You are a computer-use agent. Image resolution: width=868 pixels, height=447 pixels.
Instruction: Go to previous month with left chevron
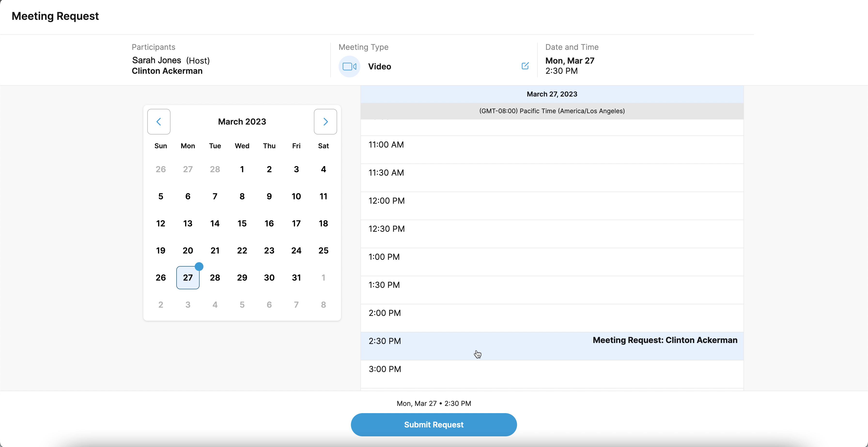pyautogui.click(x=159, y=121)
